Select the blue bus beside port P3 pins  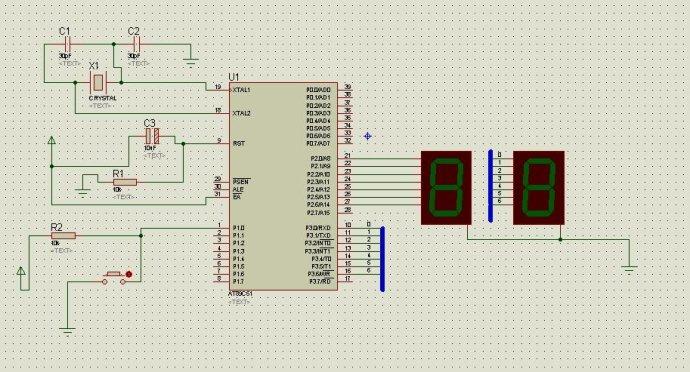point(382,259)
